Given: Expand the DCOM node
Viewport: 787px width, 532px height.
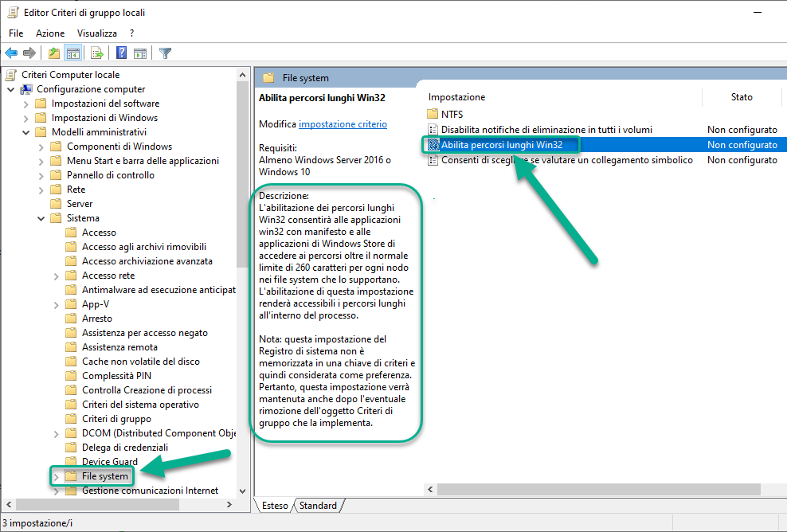Looking at the screenshot, I should point(57,433).
